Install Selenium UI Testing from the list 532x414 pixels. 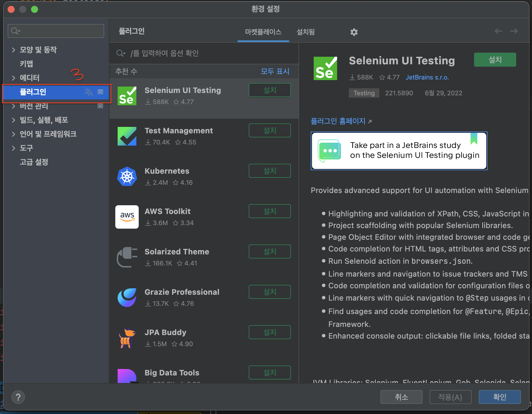pos(270,90)
